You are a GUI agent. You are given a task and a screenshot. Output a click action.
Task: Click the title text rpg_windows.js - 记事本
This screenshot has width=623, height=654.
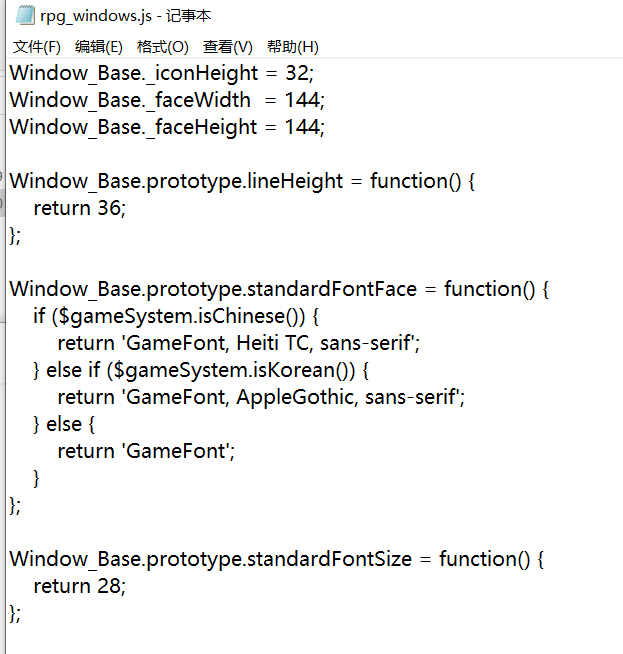point(126,16)
